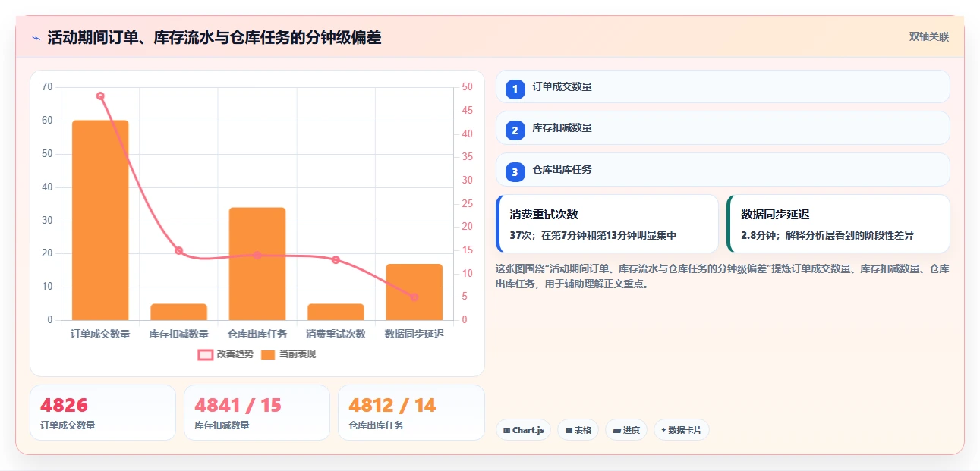Click the 仓库出库任务 orange bar
Viewport: 980px width, 471px height.
tap(257, 264)
